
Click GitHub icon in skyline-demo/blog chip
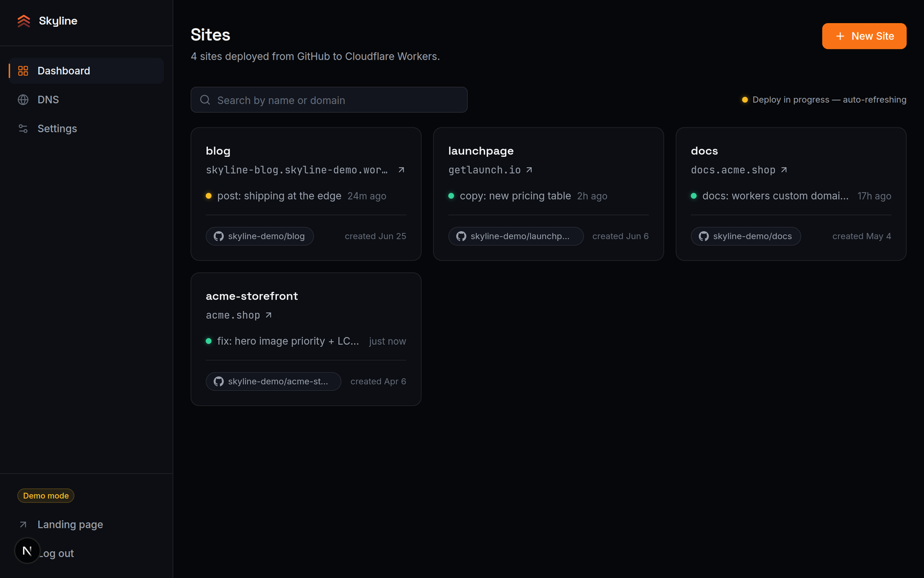tap(219, 236)
